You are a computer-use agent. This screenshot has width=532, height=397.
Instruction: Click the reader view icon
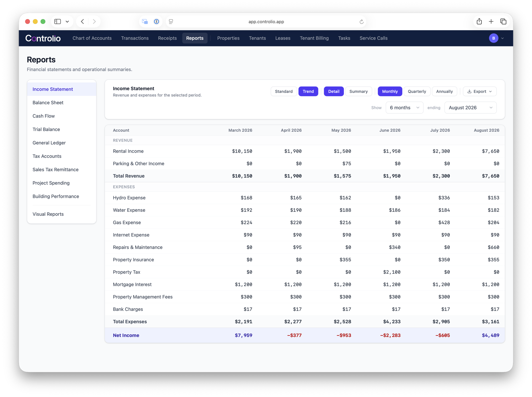(171, 22)
